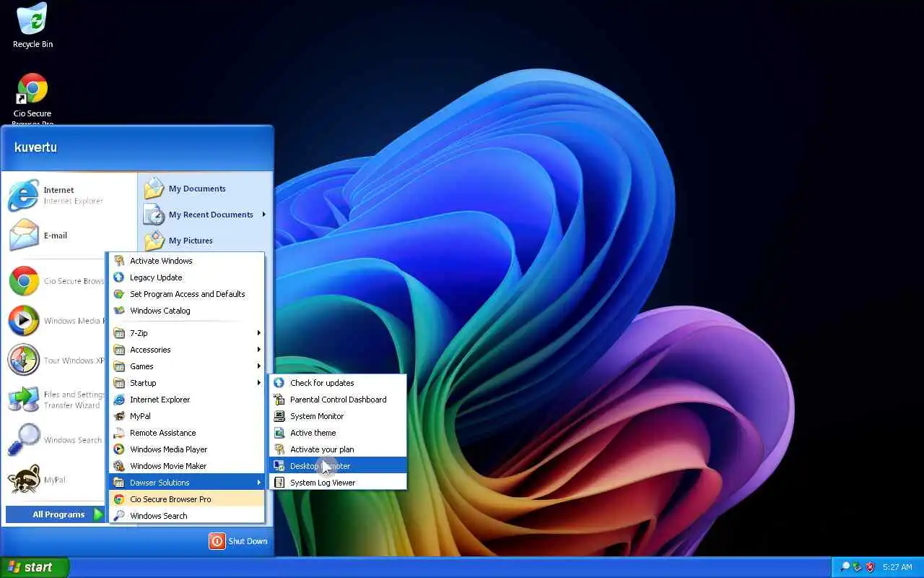Click the Windows Media Player icon in pinned list

[24, 321]
